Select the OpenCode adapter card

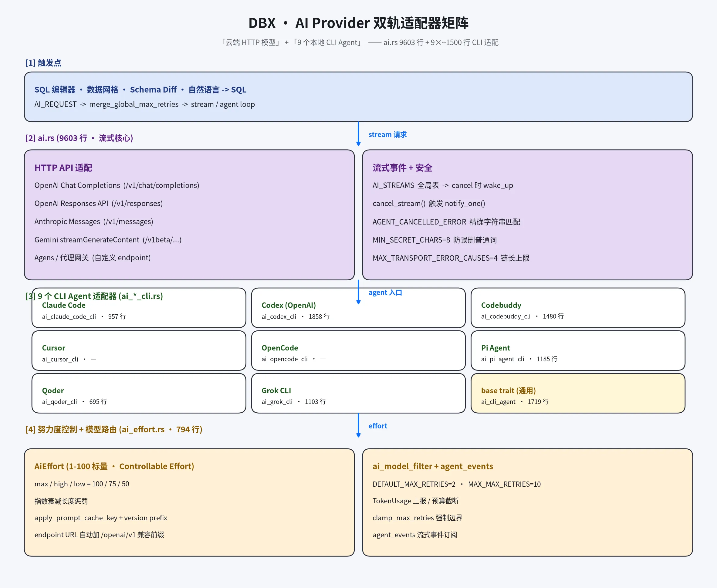tap(358, 350)
